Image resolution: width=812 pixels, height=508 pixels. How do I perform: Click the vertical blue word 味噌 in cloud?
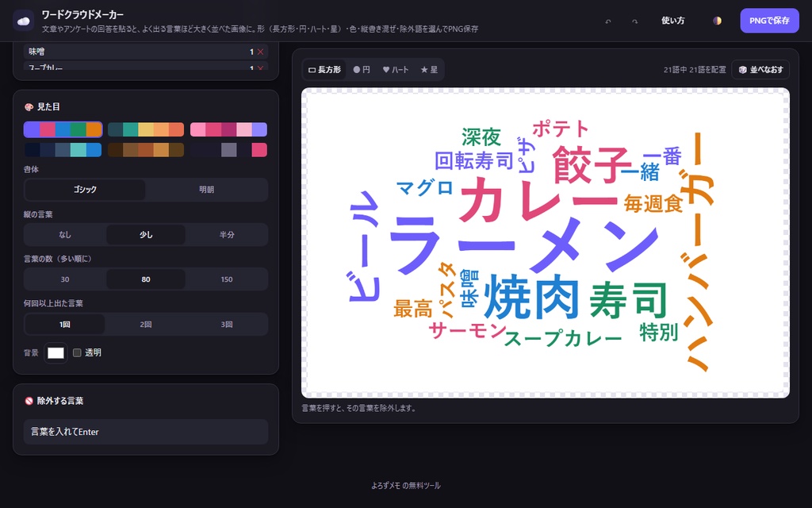pyautogui.click(x=470, y=289)
